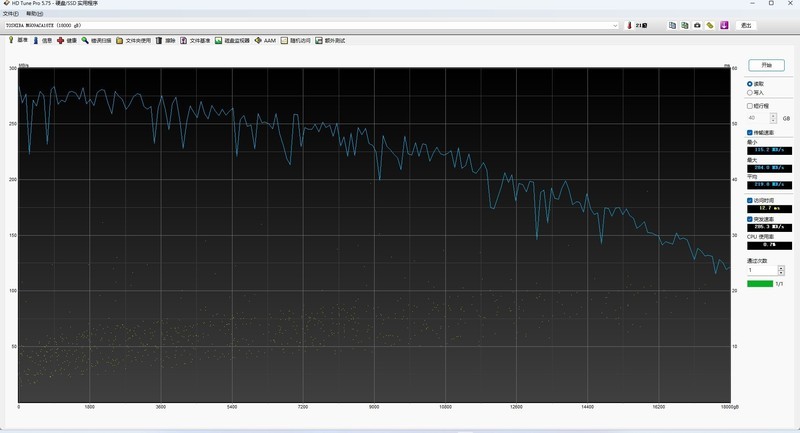
Task: Click the yellow options tag icon
Action: pos(710,25)
